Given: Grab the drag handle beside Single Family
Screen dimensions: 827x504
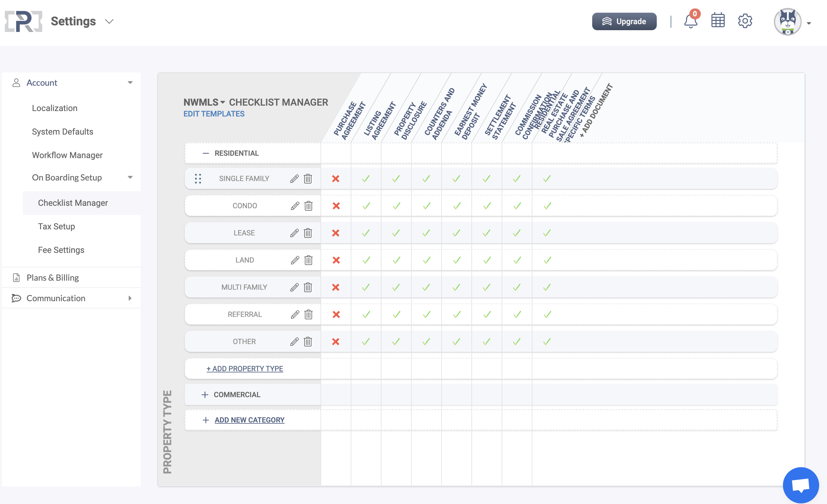Looking at the screenshot, I should [198, 179].
